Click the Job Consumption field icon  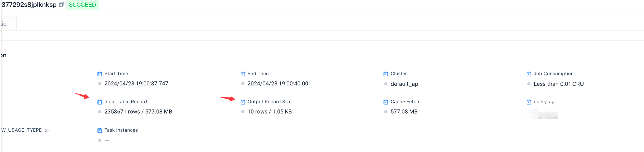[x=528, y=74]
